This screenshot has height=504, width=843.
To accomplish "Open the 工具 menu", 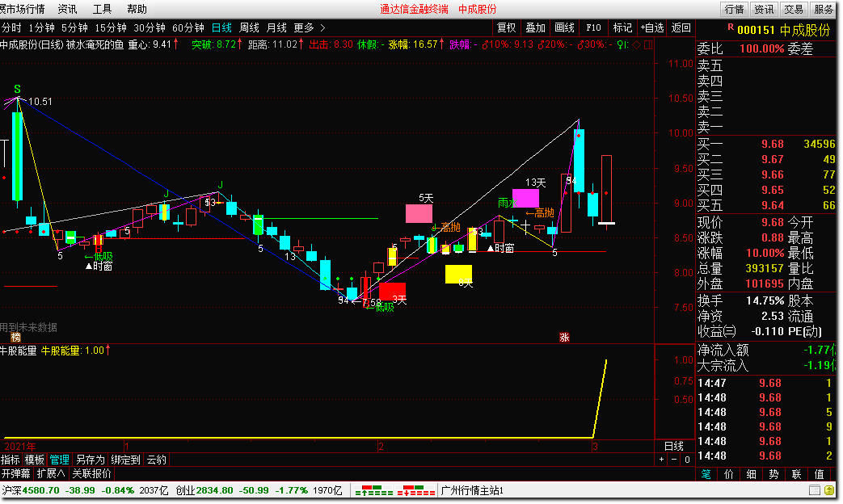I will pyautogui.click(x=102, y=9).
